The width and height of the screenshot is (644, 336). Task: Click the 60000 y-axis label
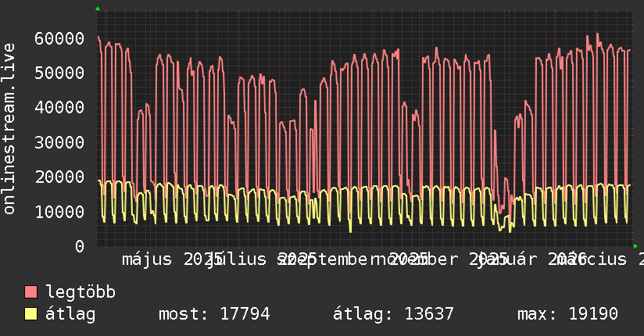[x=59, y=38]
